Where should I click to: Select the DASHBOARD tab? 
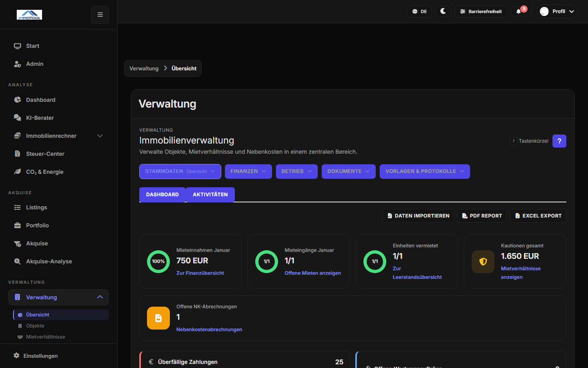click(x=162, y=195)
